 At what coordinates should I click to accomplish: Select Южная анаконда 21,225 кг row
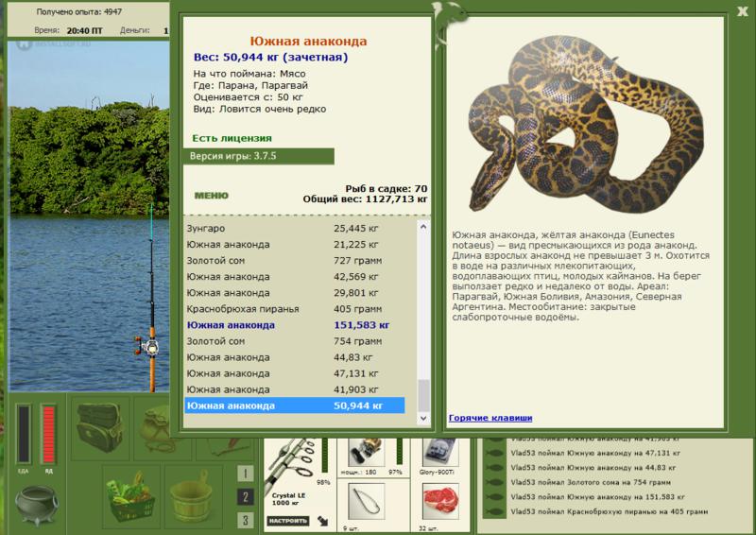coord(295,245)
